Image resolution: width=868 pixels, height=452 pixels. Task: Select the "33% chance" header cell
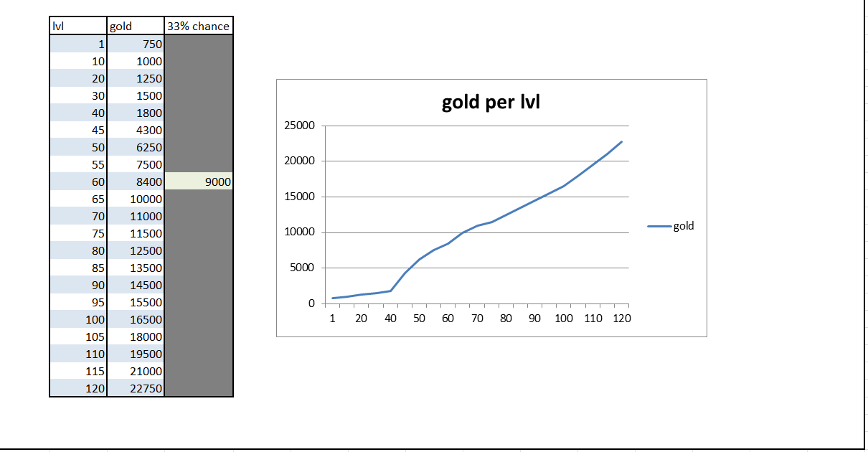click(x=199, y=27)
